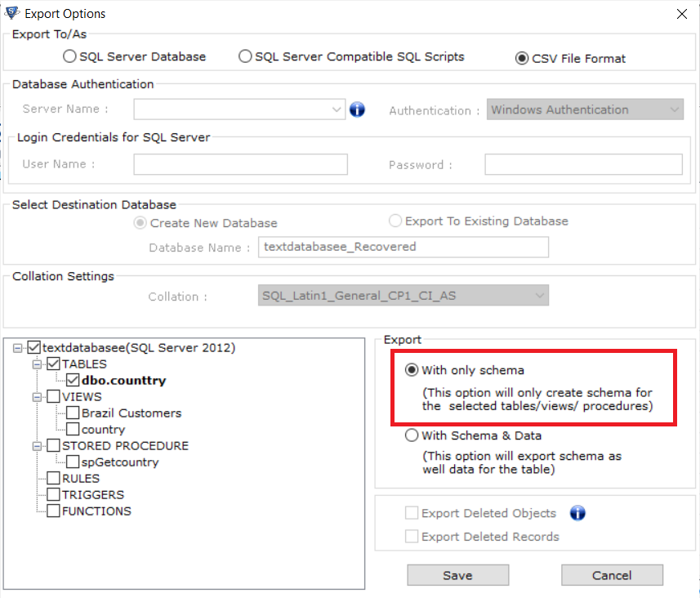The height and width of the screenshot is (598, 700).
Task: Collapse the VIEWS tree node
Action: click(x=37, y=397)
